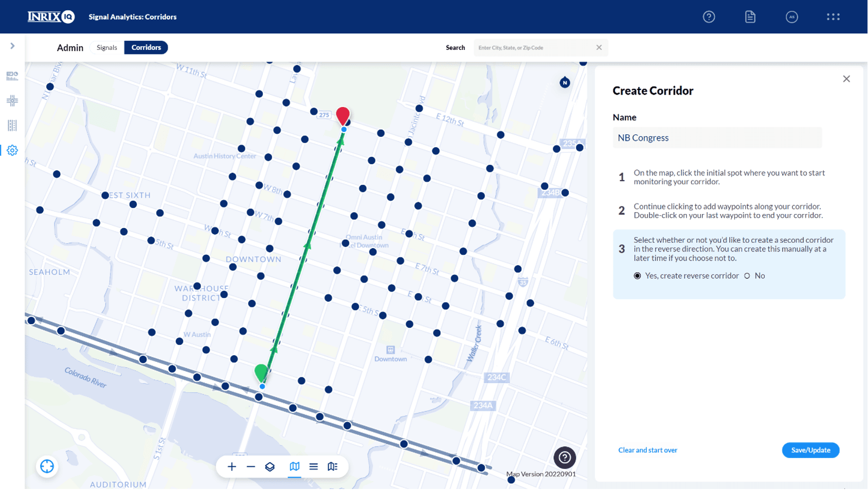Click the 234C exit label
The height and width of the screenshot is (490, 868).
pos(497,377)
